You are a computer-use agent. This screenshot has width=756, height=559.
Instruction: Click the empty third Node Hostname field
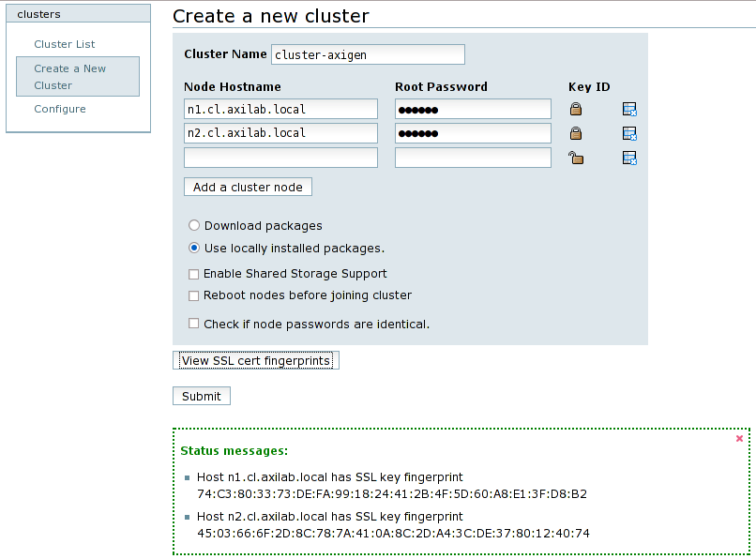click(280, 158)
